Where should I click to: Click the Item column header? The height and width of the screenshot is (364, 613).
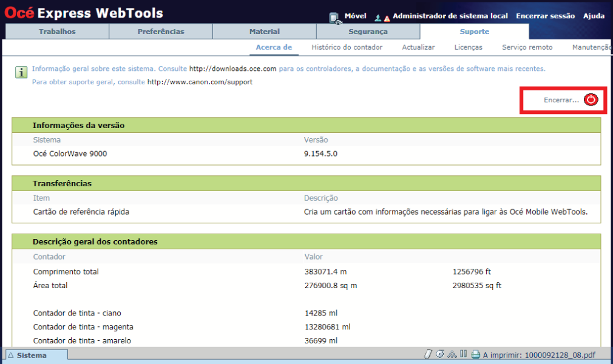point(41,198)
